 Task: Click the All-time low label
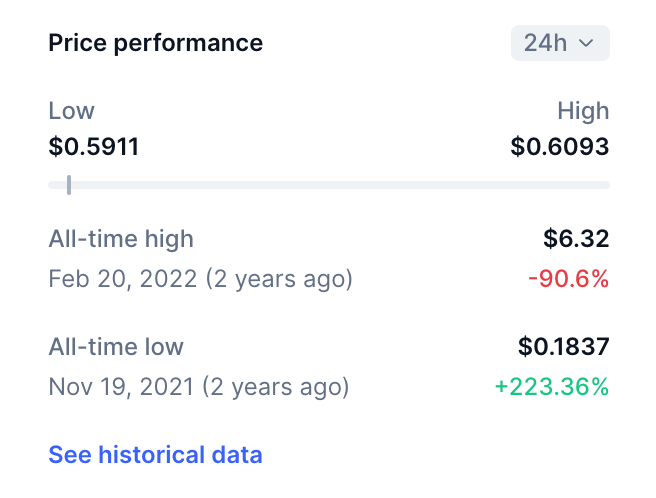click(x=116, y=347)
